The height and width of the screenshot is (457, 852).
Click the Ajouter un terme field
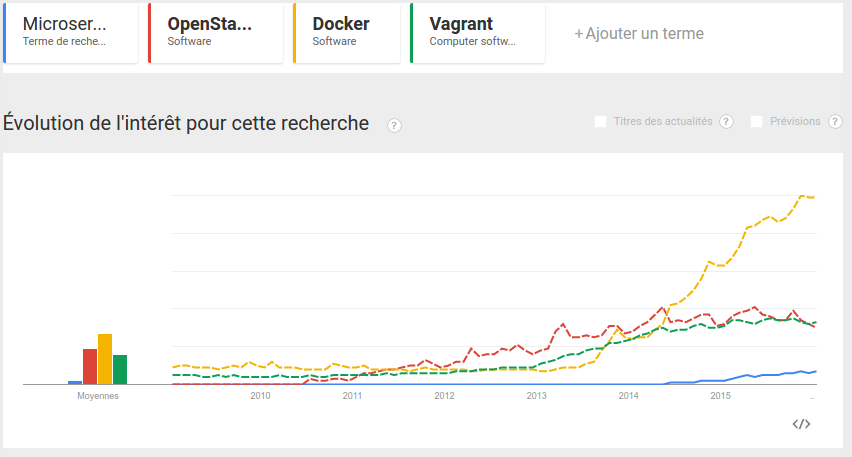pyautogui.click(x=639, y=34)
